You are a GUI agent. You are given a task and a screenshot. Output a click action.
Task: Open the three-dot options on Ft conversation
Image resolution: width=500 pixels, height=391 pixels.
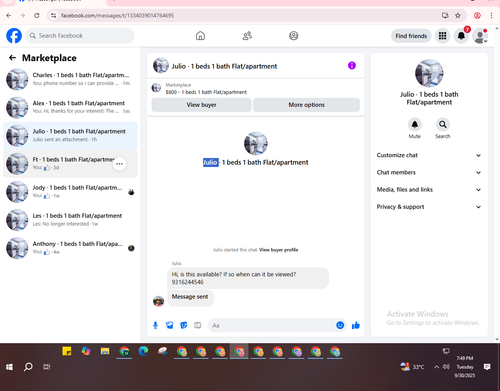click(119, 164)
